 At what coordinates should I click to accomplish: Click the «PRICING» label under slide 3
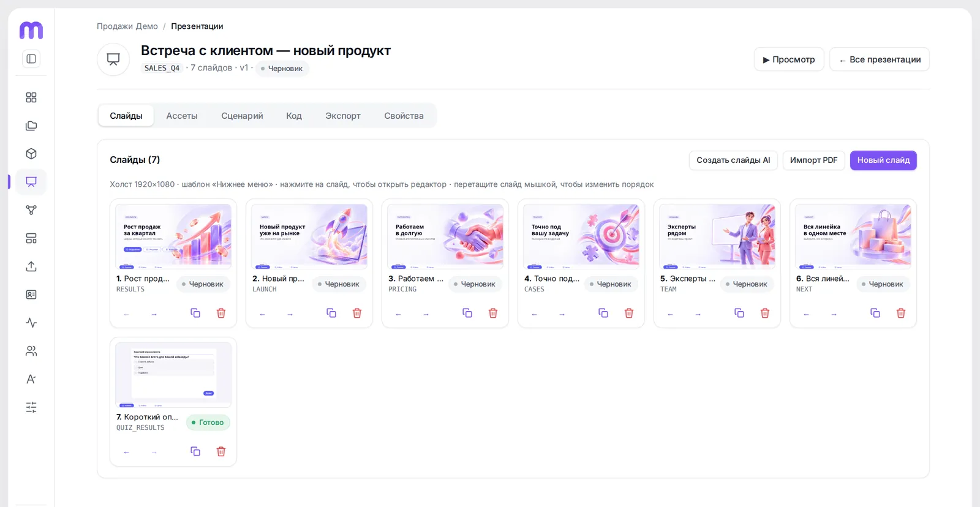pos(402,290)
